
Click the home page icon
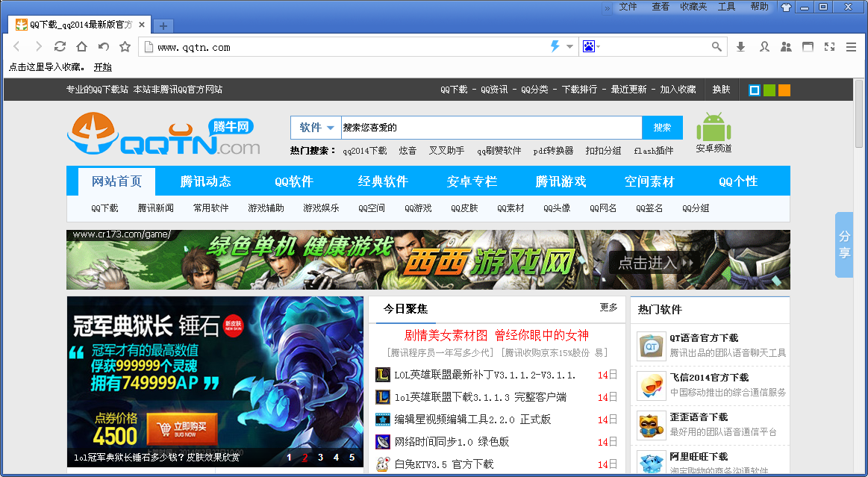[81, 46]
